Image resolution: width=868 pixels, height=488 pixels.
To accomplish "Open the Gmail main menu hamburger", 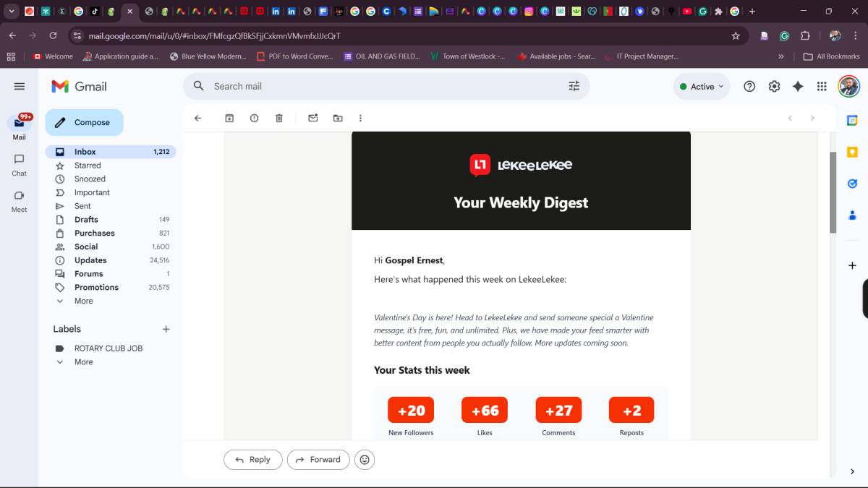I will pyautogui.click(x=20, y=86).
